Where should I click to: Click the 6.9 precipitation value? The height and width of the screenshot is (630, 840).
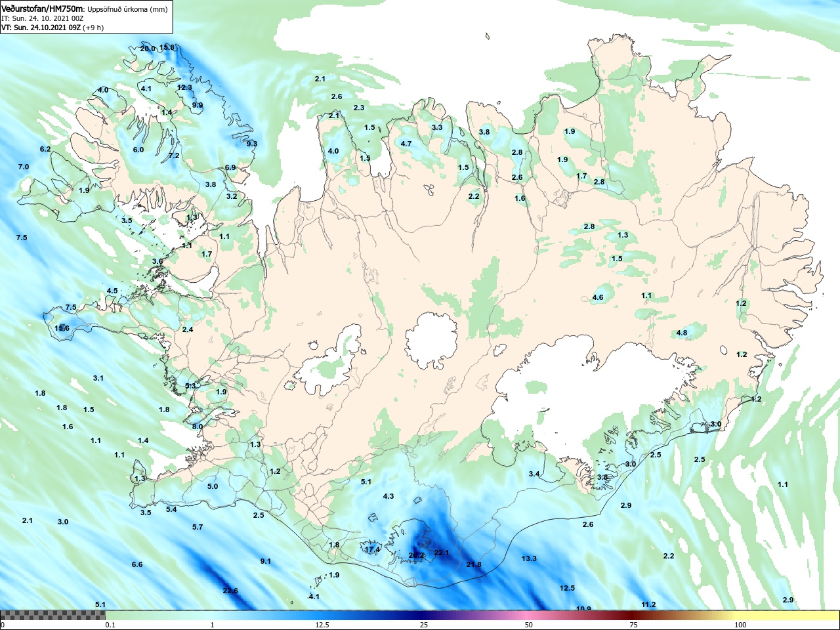pos(230,167)
